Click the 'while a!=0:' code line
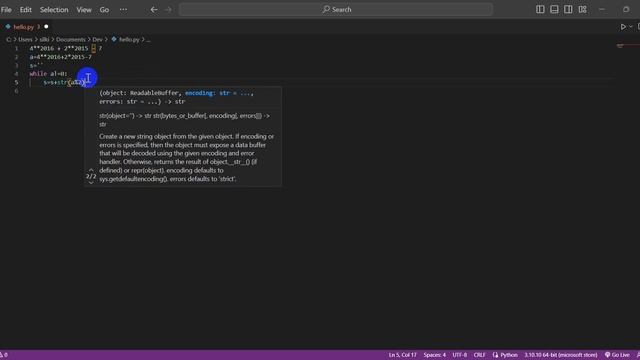The width and height of the screenshot is (640, 360). (x=48, y=74)
